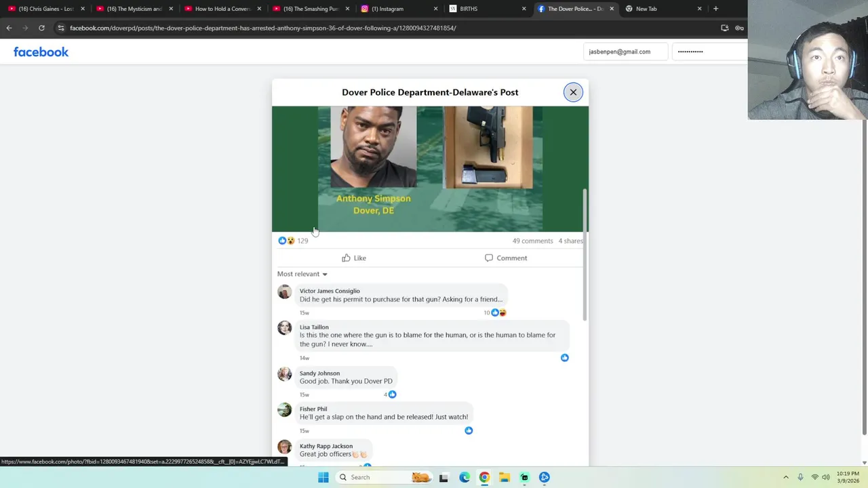Click Lisa Taillon's avatar picture

click(285, 328)
